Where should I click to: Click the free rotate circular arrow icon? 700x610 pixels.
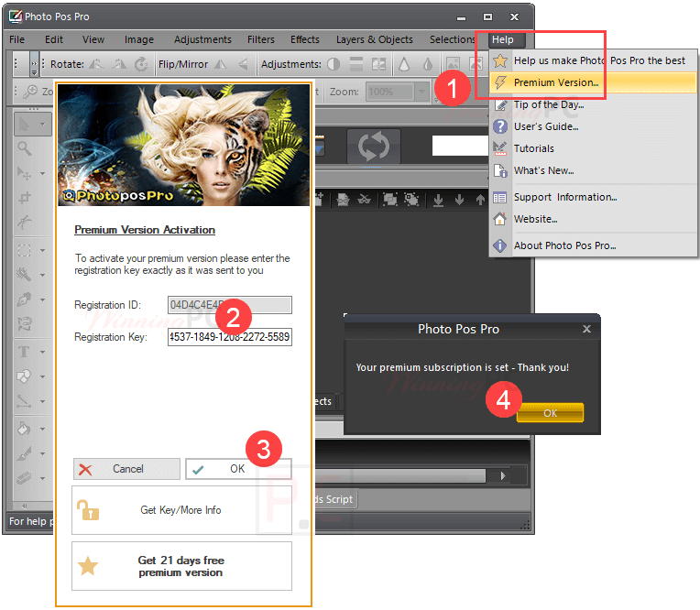tap(141, 64)
